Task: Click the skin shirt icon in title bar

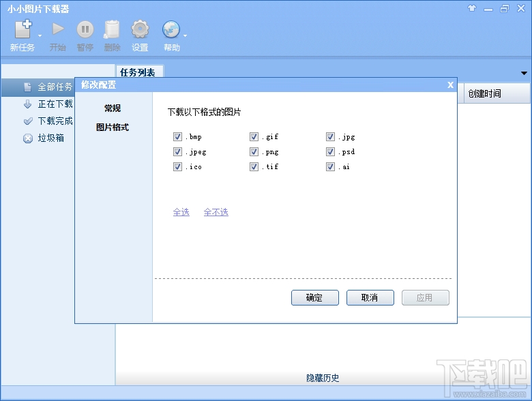Action: click(x=471, y=8)
